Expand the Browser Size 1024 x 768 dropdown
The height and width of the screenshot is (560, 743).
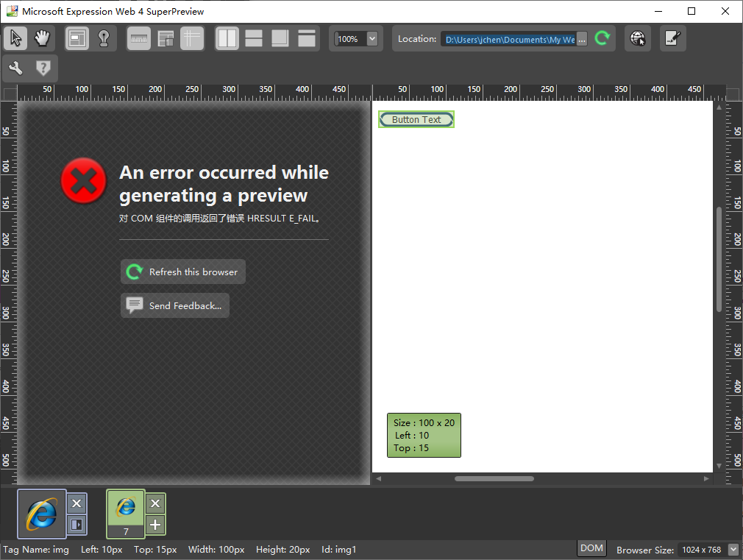pyautogui.click(x=733, y=550)
